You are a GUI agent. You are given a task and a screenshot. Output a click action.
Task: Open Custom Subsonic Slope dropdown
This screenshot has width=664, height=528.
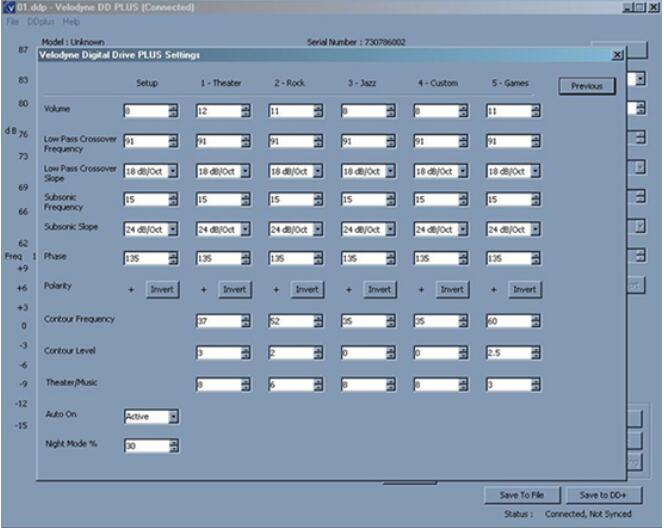[x=463, y=229]
